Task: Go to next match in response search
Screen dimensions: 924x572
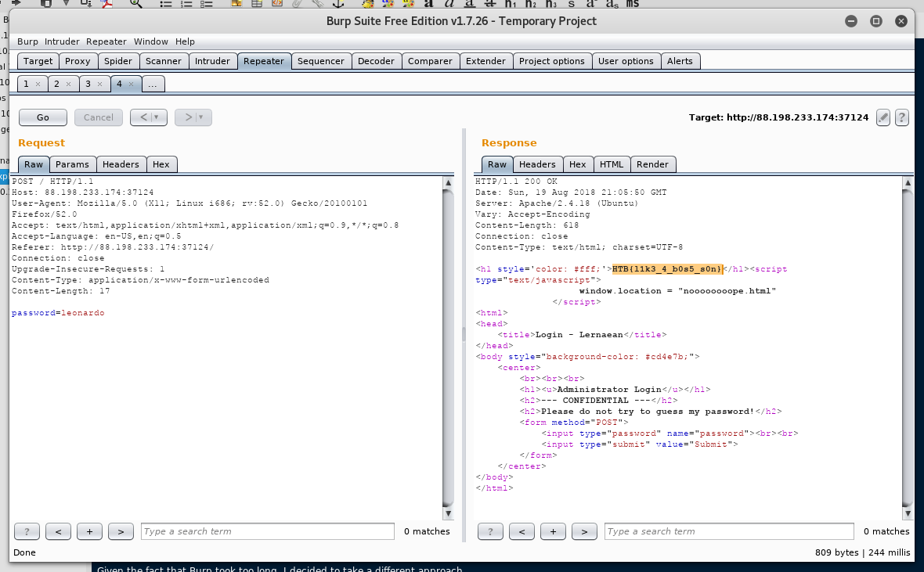Action: click(584, 531)
